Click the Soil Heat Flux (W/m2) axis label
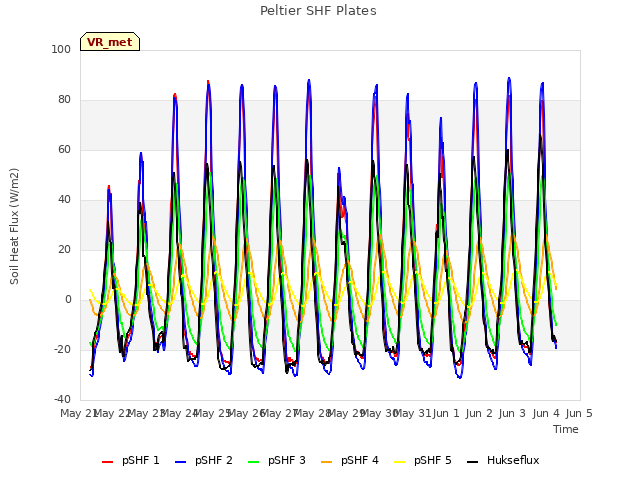The height and width of the screenshot is (480, 640). point(14,226)
